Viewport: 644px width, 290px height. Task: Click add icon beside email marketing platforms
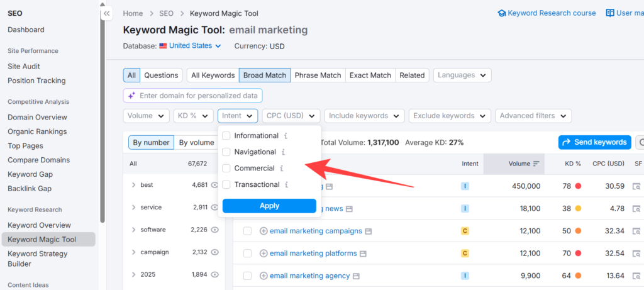pyautogui.click(x=264, y=254)
